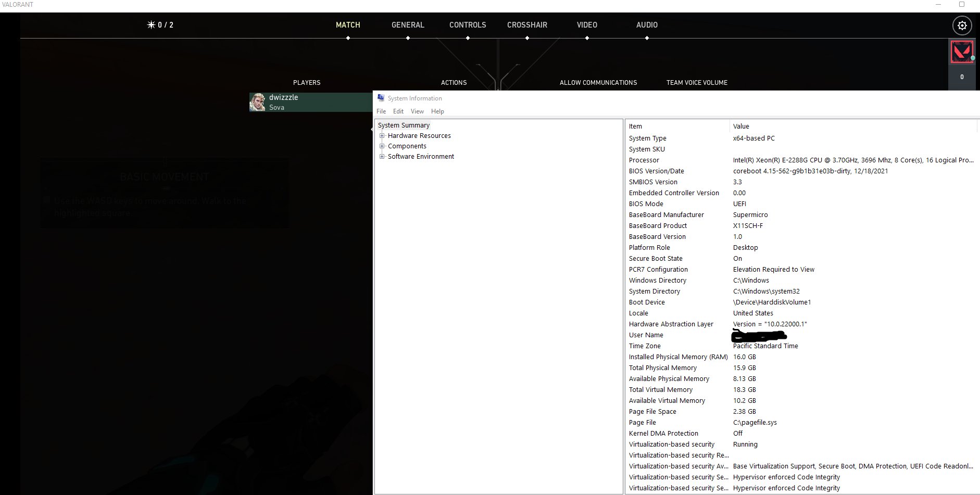Select System Summary in the navigation tree
Image resolution: width=980 pixels, height=495 pixels.
(x=404, y=125)
